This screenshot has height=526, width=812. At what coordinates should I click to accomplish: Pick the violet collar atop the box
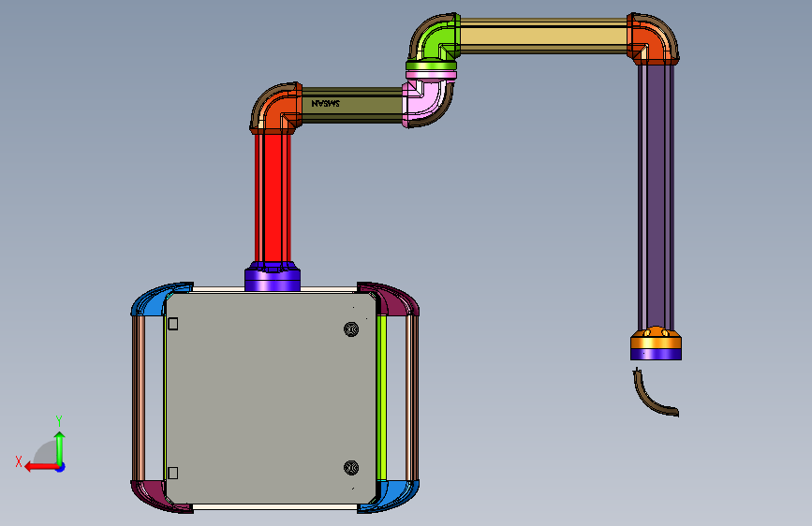click(x=273, y=277)
